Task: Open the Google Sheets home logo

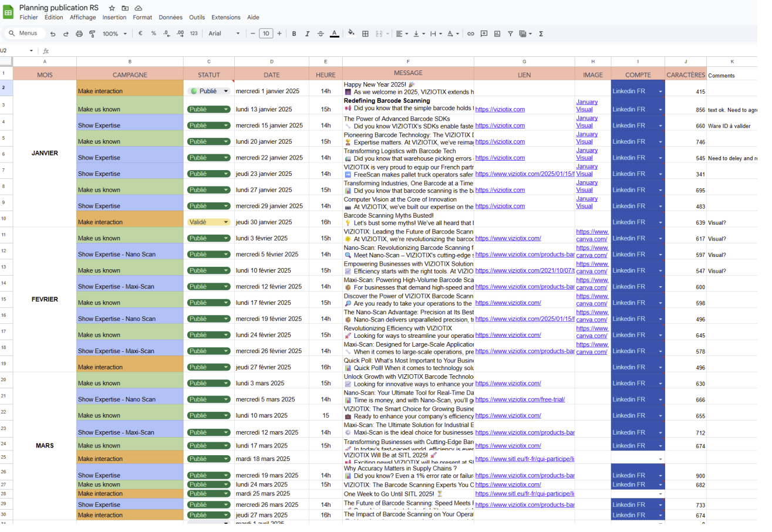Action: 9,12
